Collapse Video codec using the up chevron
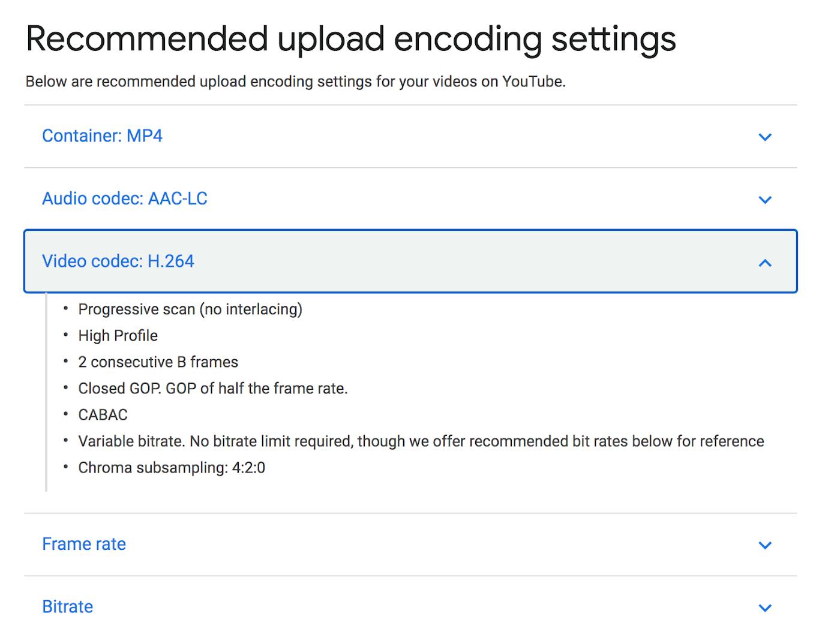Image resolution: width=840 pixels, height=638 pixels. 764,263
